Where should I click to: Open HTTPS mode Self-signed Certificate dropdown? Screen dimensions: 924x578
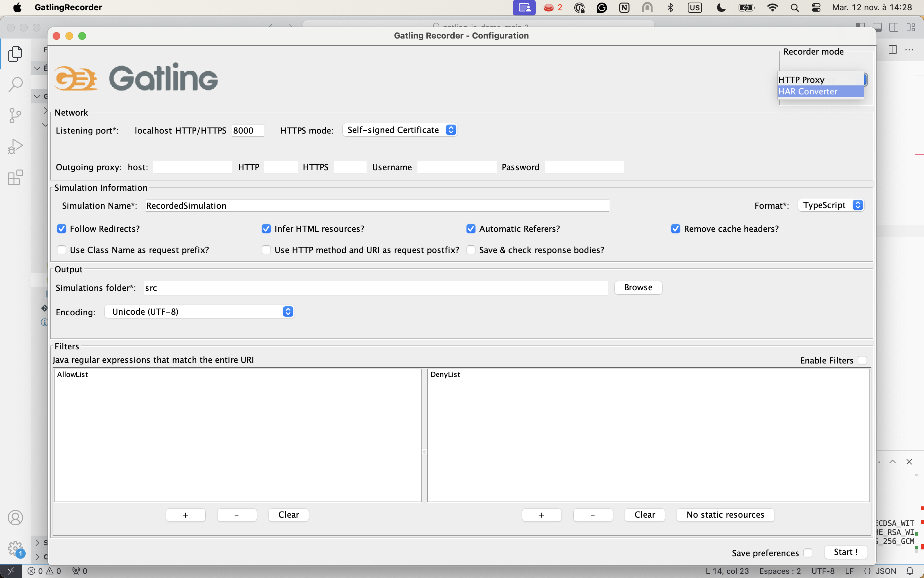tap(400, 130)
